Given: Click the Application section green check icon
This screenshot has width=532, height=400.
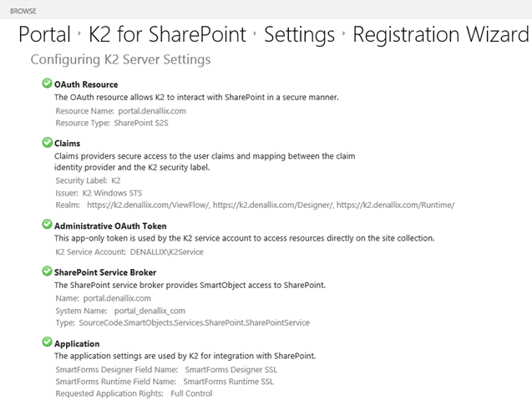Looking at the screenshot, I should point(47,342).
